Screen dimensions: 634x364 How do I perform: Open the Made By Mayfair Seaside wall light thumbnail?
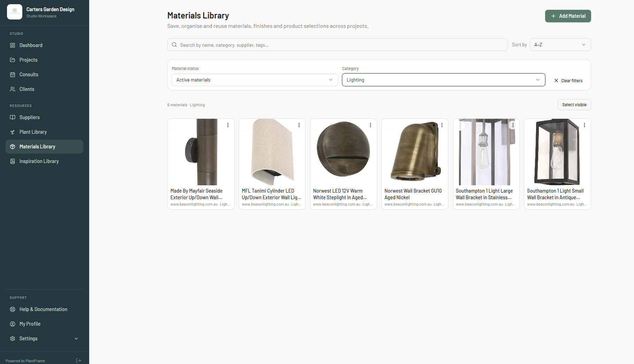click(x=201, y=152)
